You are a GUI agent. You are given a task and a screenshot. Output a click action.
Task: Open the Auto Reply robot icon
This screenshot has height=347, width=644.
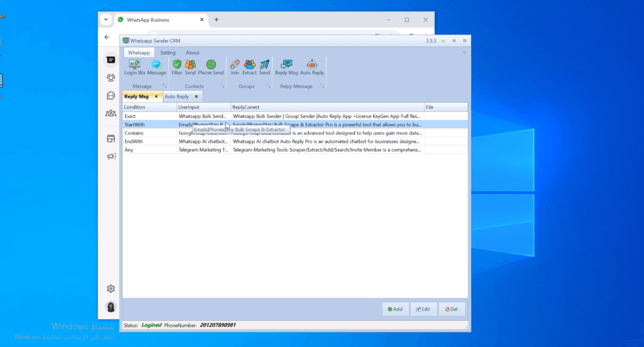point(312,64)
